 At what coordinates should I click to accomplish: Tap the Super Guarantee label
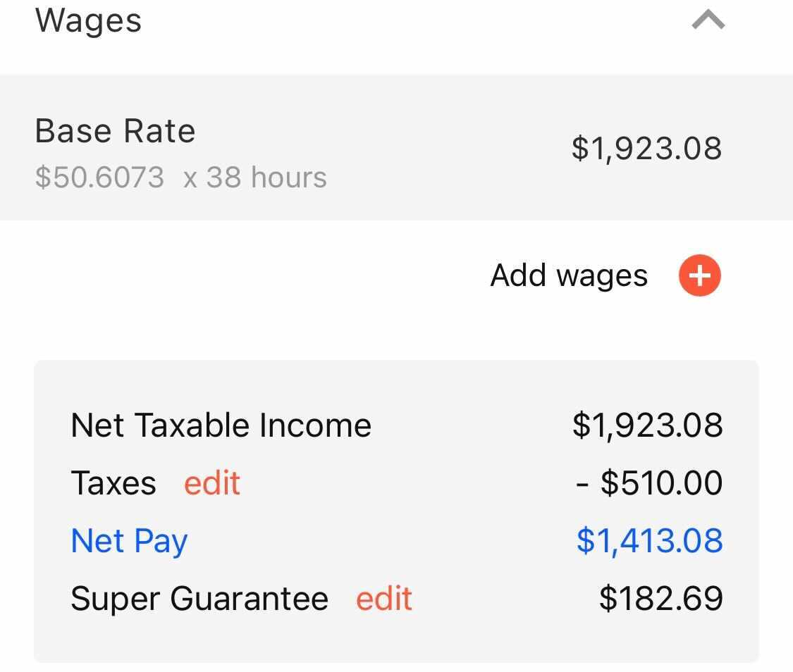click(199, 599)
